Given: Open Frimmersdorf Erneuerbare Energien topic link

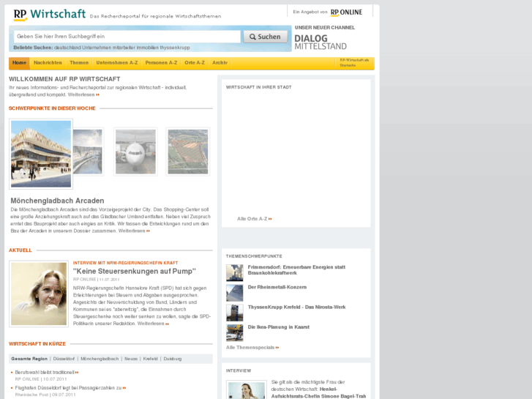Looking at the screenshot, I should point(296,270).
